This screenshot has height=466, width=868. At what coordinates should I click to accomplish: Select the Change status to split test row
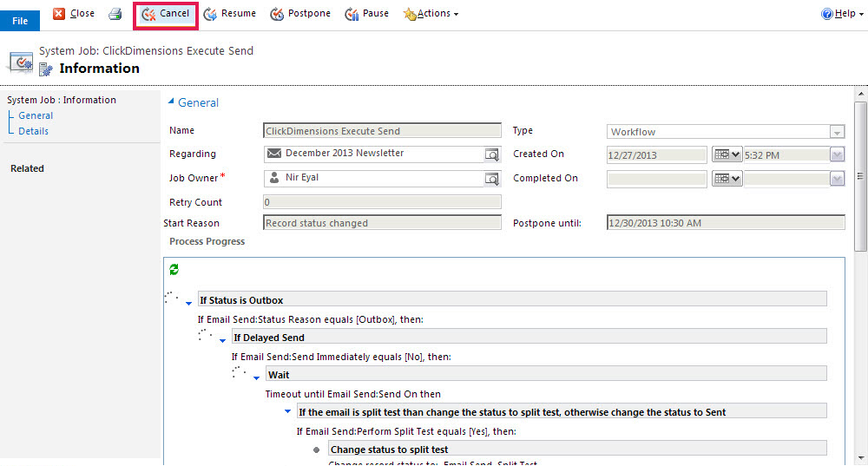(x=577, y=449)
